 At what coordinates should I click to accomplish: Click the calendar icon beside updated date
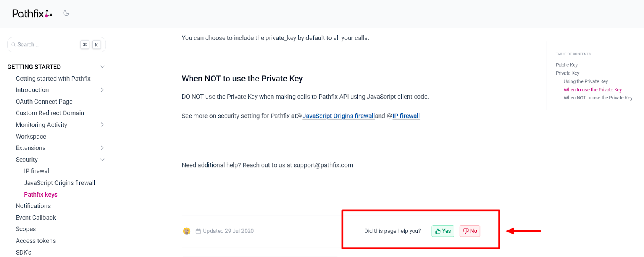pos(198,231)
